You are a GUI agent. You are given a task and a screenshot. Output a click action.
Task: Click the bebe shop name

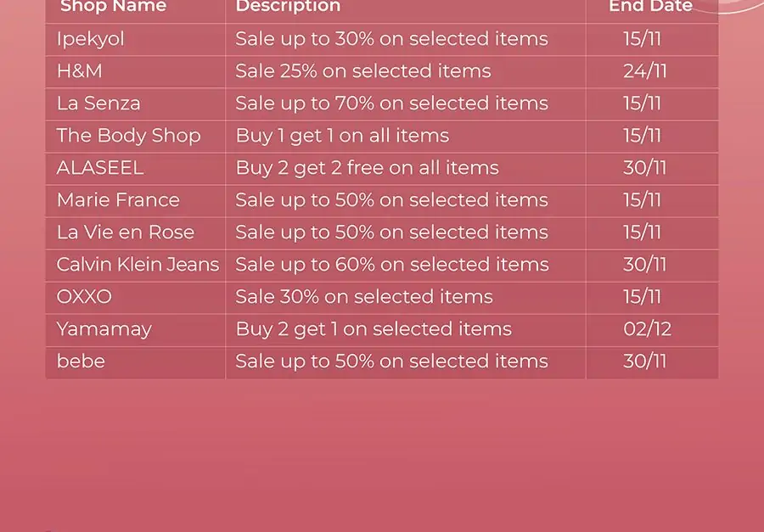coord(81,361)
